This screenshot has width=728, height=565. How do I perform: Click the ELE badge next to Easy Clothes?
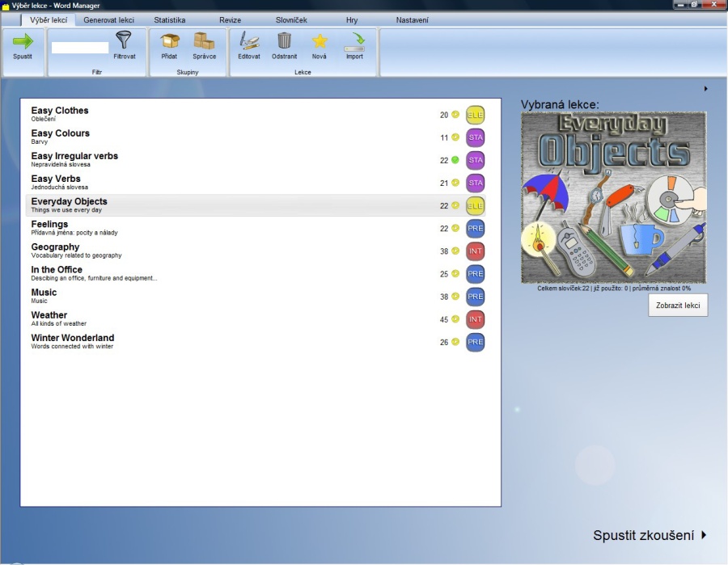pos(475,114)
